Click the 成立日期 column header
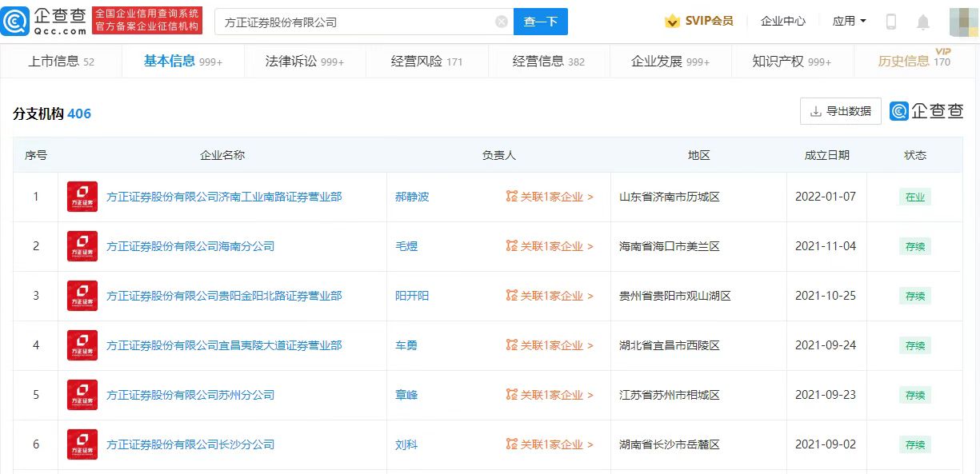The height and width of the screenshot is (474, 980). coord(827,155)
